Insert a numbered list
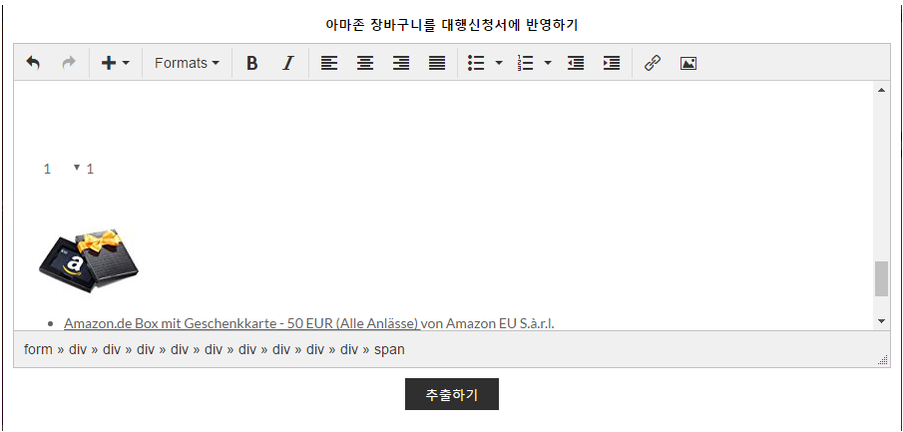The height and width of the screenshot is (432, 903). [x=526, y=63]
